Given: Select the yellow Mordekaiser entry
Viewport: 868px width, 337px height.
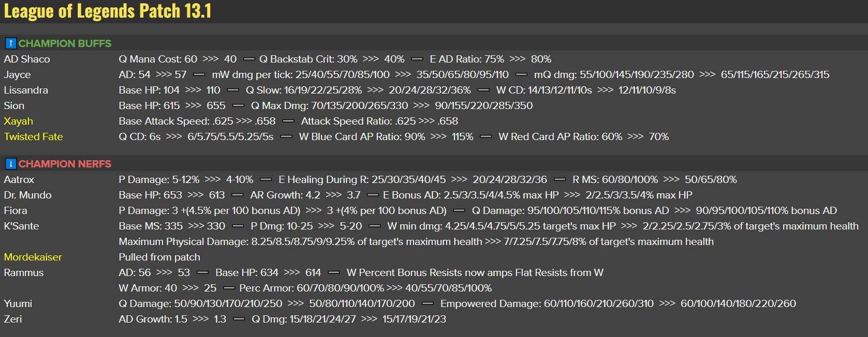Looking at the screenshot, I should pos(33,257).
